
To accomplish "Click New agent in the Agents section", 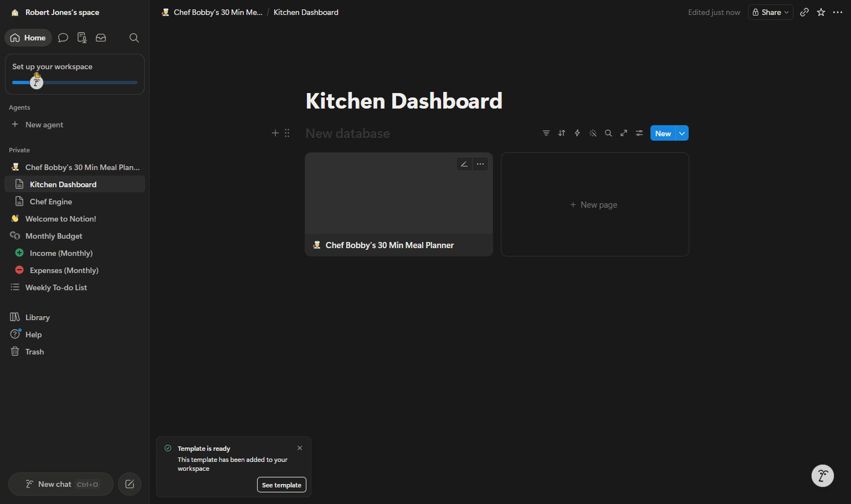I will pos(75,125).
